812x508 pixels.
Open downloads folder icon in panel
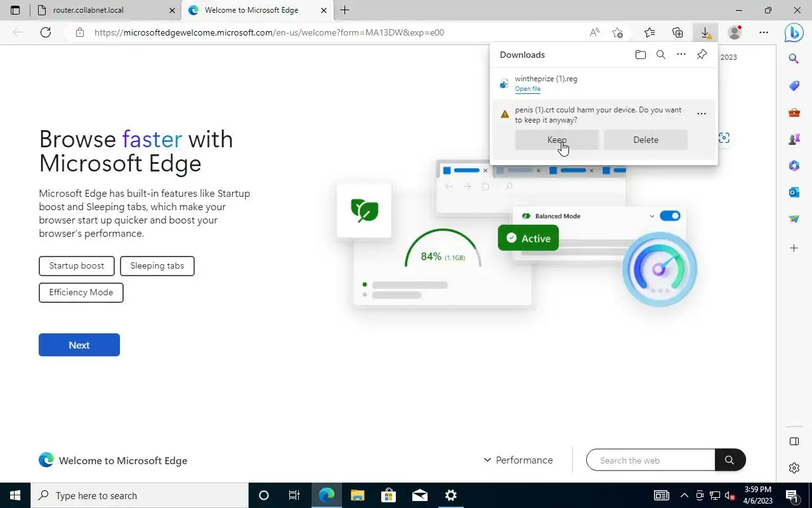pyautogui.click(x=641, y=55)
